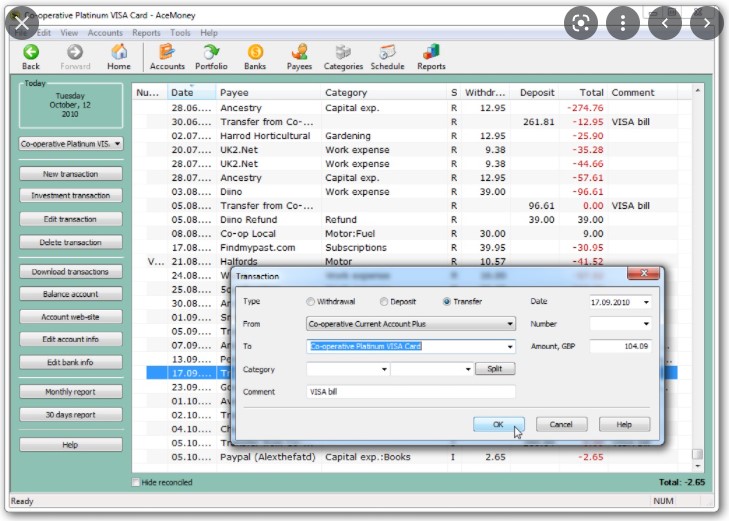
Task: Click Help in the Transaction dialog
Action: 624,424
